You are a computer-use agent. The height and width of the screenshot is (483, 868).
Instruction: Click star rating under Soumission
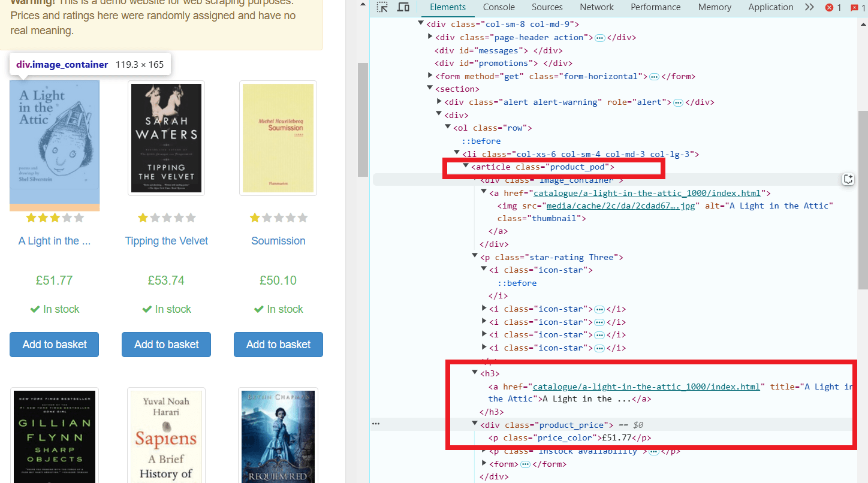coord(278,218)
